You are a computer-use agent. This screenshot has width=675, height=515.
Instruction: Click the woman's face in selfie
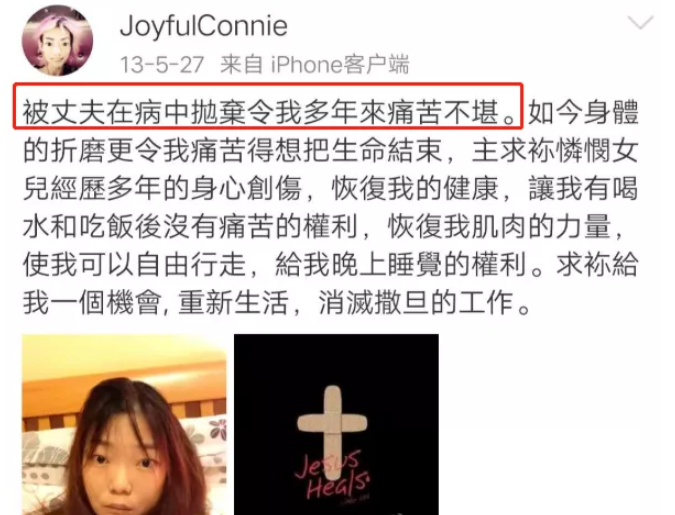(125, 467)
